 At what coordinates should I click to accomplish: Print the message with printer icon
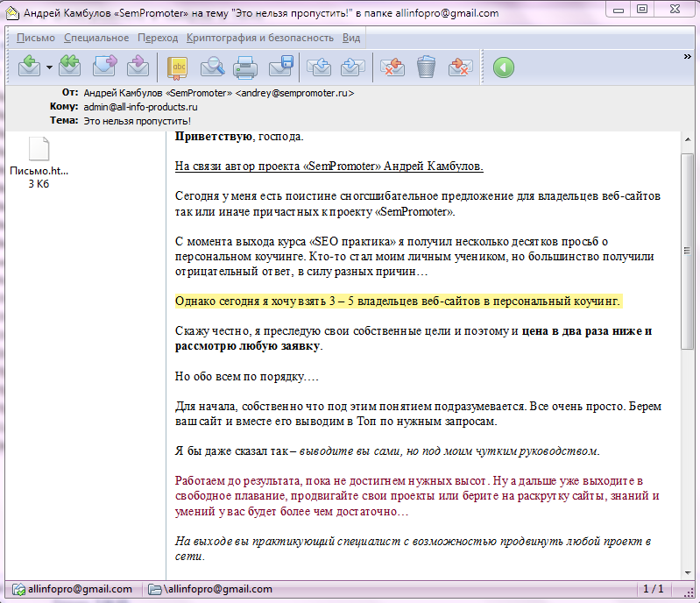(x=245, y=67)
